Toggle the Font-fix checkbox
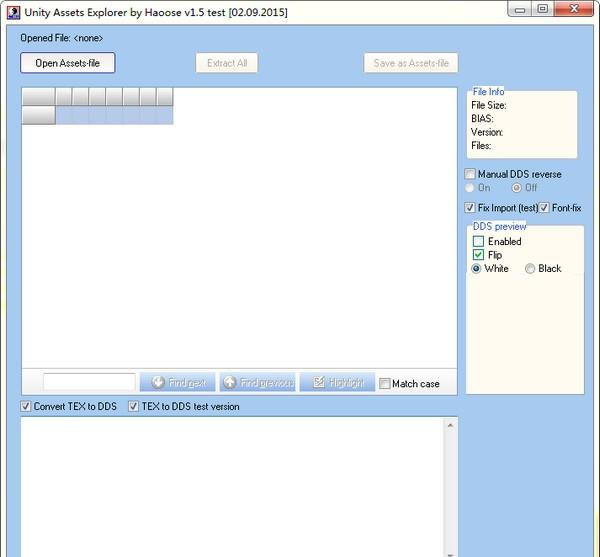600x557 pixels. click(544, 208)
